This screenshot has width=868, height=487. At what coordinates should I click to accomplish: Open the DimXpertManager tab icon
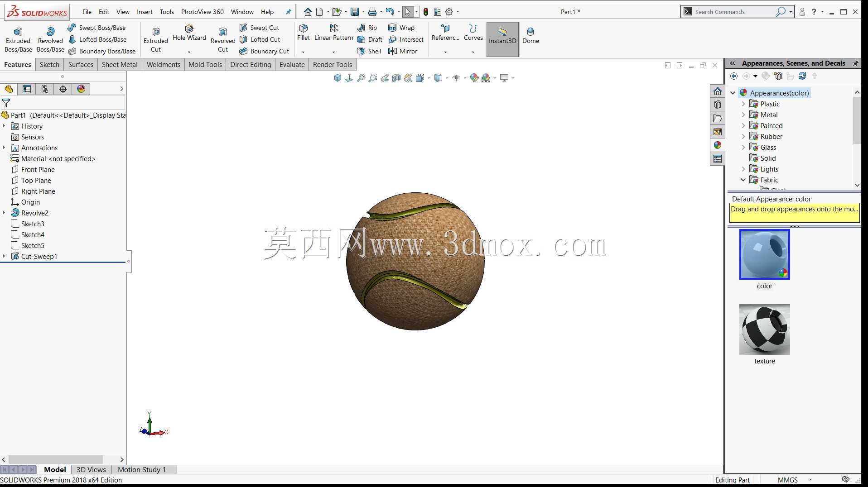tap(63, 89)
